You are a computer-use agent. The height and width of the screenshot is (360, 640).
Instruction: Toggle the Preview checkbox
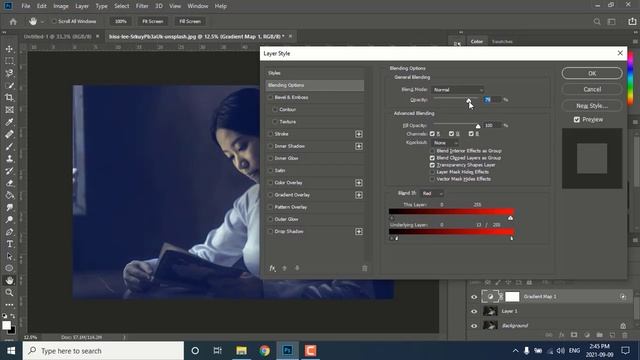tap(577, 120)
